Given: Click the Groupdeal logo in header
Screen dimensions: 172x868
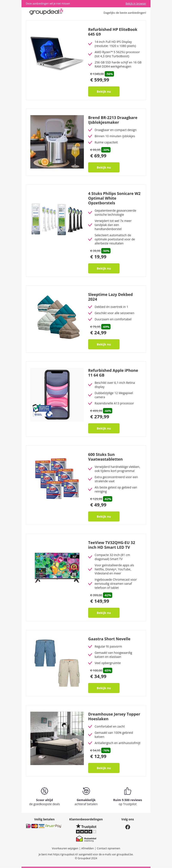Looking at the screenshot, I should click(x=46, y=12).
